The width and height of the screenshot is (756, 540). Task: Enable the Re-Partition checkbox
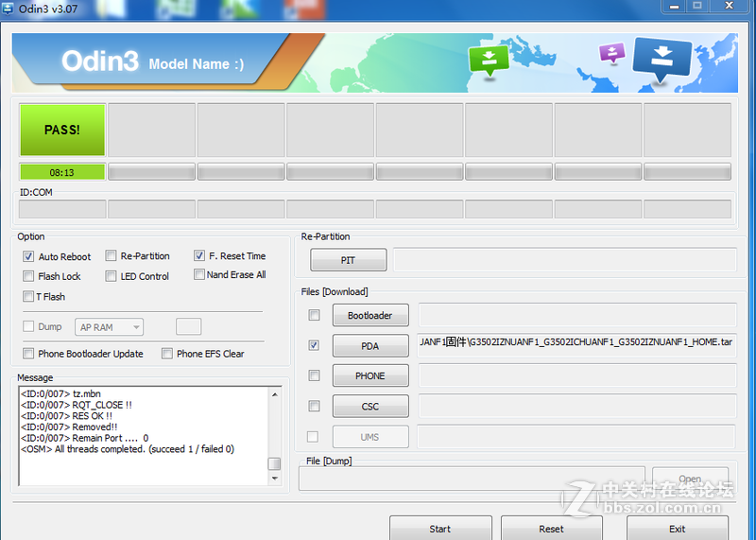(111, 255)
